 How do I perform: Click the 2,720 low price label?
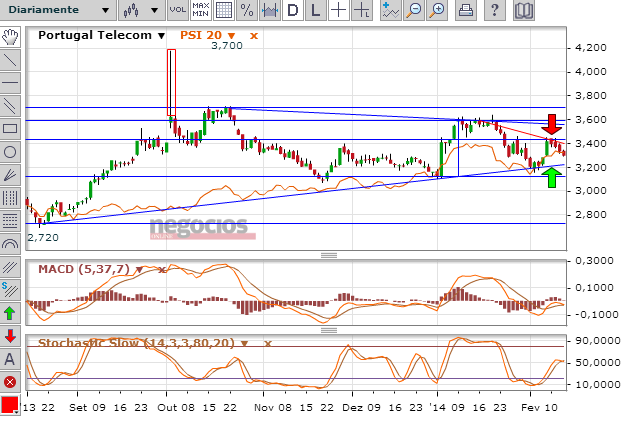pos(43,238)
